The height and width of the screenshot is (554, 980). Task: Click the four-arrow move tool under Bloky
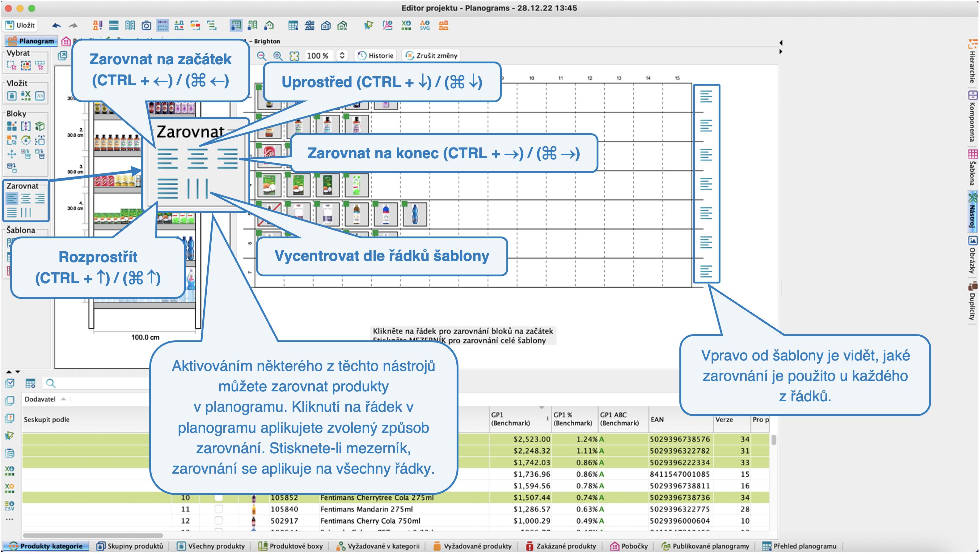(x=12, y=154)
